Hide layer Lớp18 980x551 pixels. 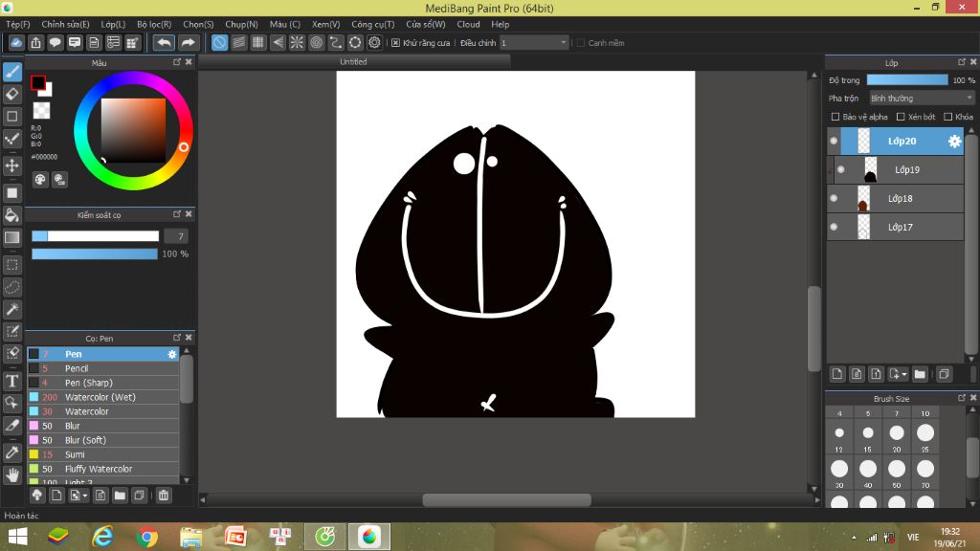click(x=834, y=199)
